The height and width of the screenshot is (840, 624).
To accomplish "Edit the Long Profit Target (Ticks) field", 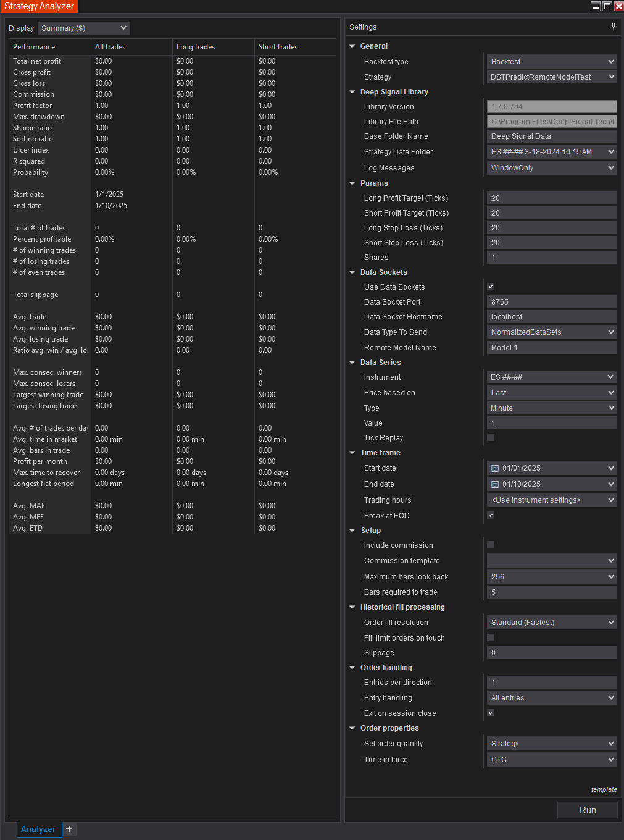I will (552, 198).
